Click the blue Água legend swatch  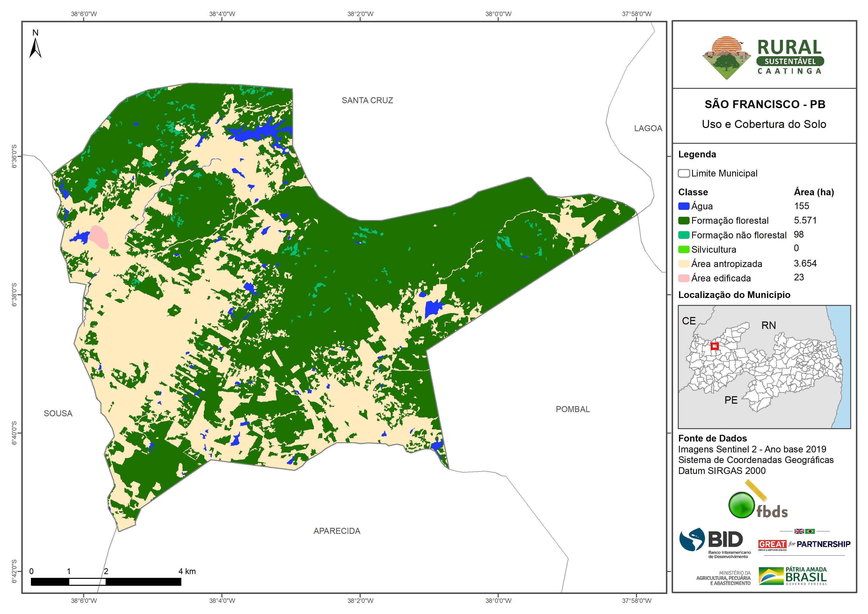point(683,206)
